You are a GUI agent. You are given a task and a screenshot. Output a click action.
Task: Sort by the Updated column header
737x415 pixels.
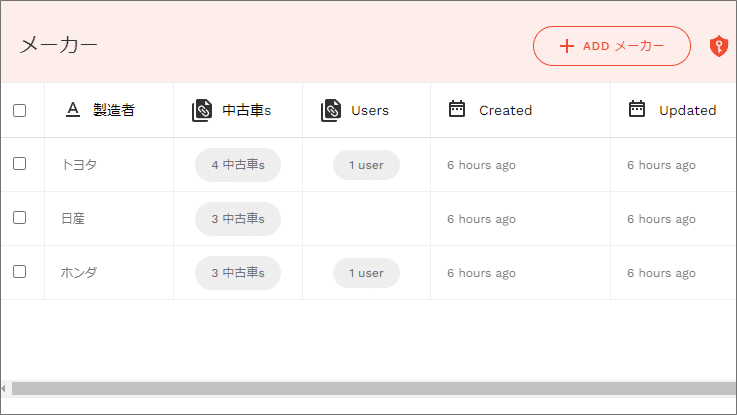(x=688, y=110)
